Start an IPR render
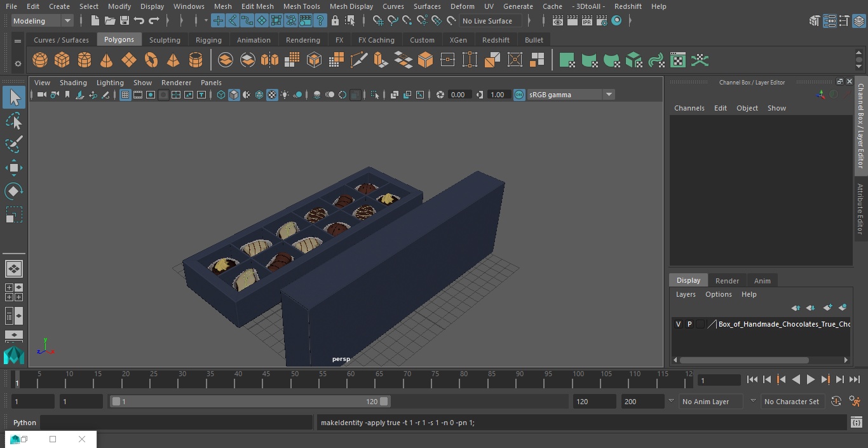The height and width of the screenshot is (448, 868). pos(587,21)
